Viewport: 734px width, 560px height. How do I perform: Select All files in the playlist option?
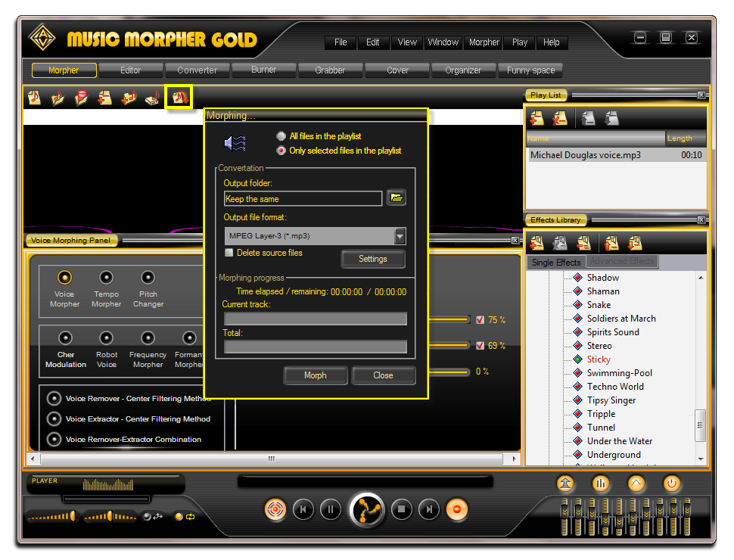[x=281, y=136]
